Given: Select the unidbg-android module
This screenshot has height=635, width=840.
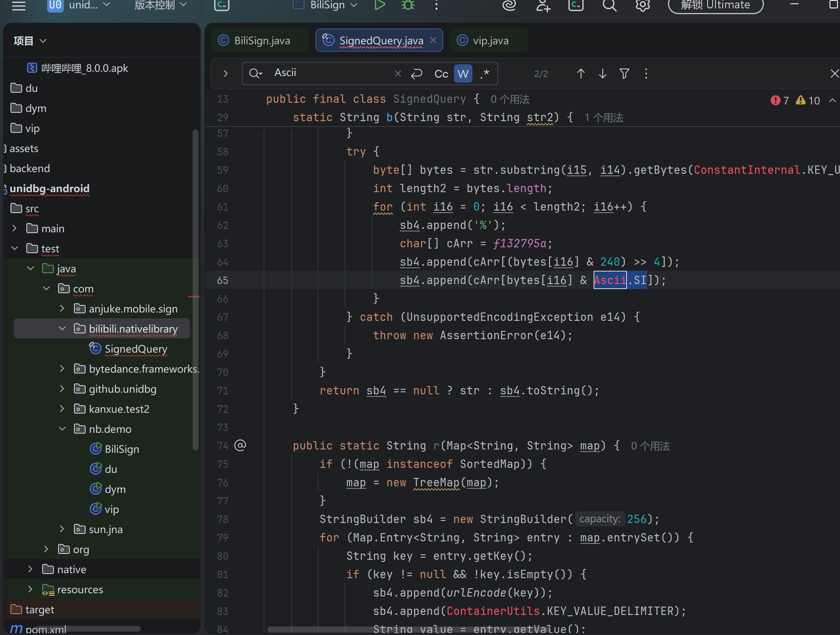Looking at the screenshot, I should 49,188.
